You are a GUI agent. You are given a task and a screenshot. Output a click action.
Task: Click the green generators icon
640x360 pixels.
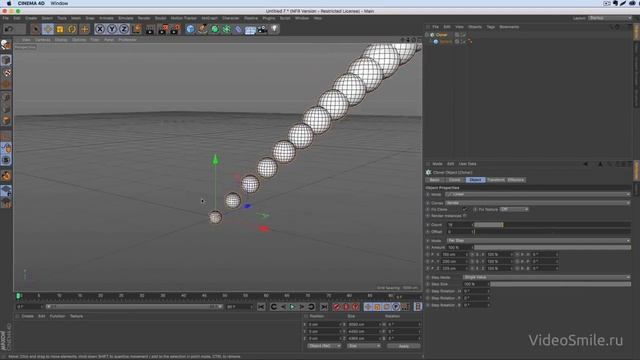coord(215,29)
